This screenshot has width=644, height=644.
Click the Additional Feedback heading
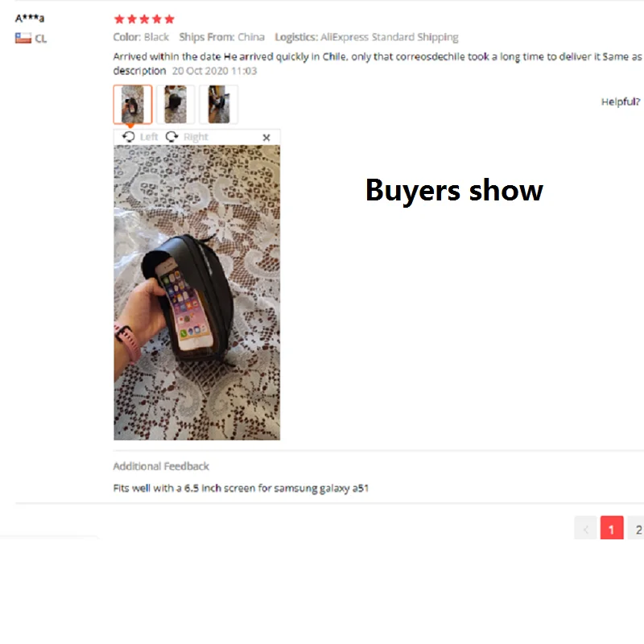(x=161, y=466)
